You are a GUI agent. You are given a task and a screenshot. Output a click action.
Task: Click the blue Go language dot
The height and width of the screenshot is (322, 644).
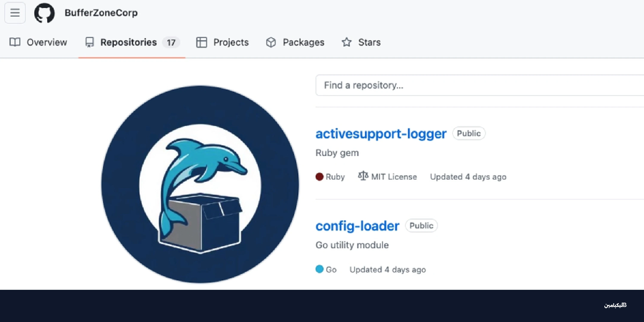pos(319,269)
